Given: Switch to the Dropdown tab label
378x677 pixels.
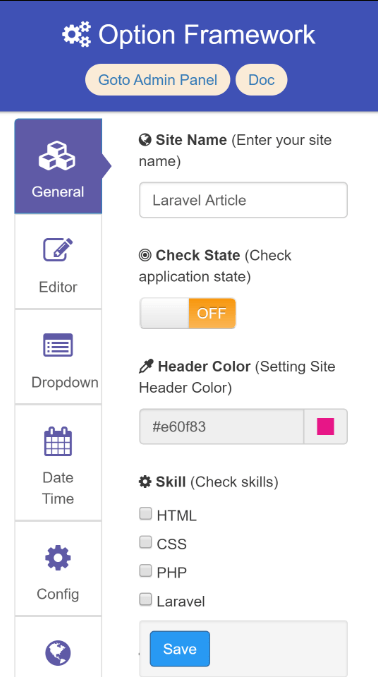Looking at the screenshot, I should (65, 382).
